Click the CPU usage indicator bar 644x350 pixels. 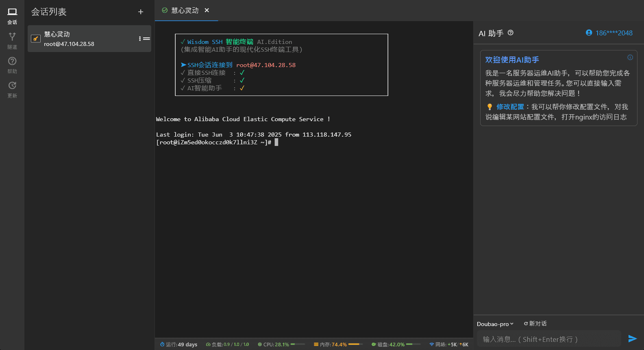pyautogui.click(x=298, y=344)
